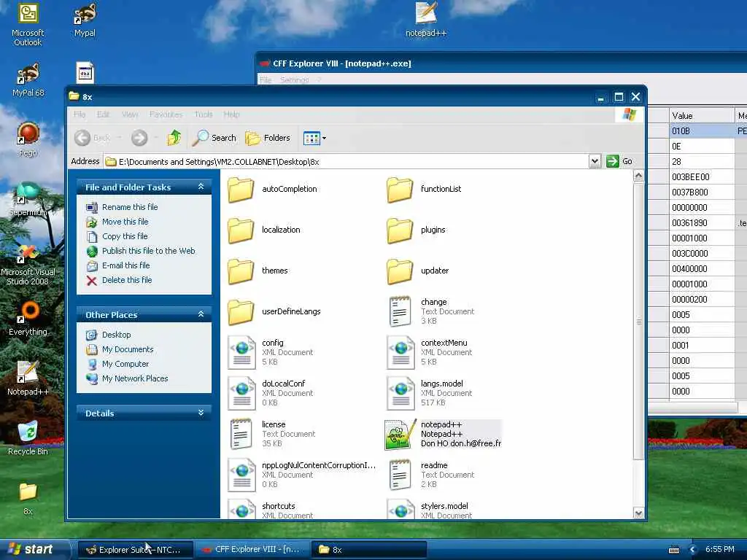Click E-mail this file link
The image size is (747, 560).
125,265
